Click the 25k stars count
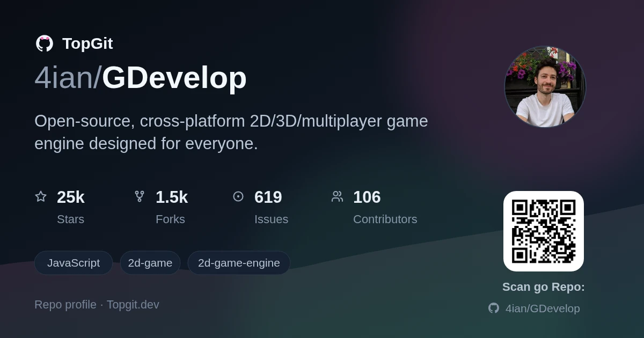Viewport: 644px width, 338px height. point(71,197)
